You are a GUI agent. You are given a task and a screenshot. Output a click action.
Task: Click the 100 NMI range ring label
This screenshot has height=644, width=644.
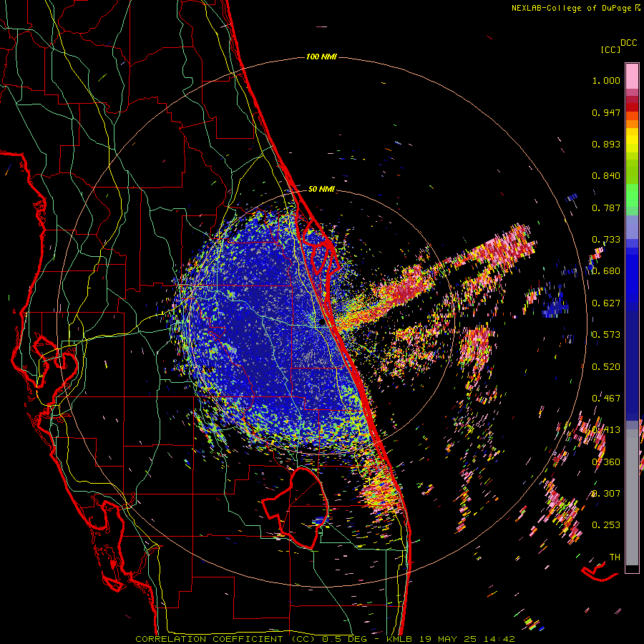click(321, 57)
